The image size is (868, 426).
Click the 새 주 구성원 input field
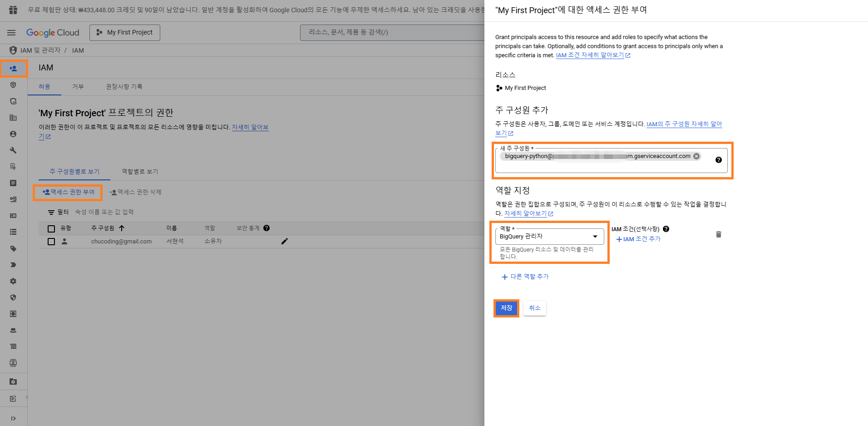(611, 160)
